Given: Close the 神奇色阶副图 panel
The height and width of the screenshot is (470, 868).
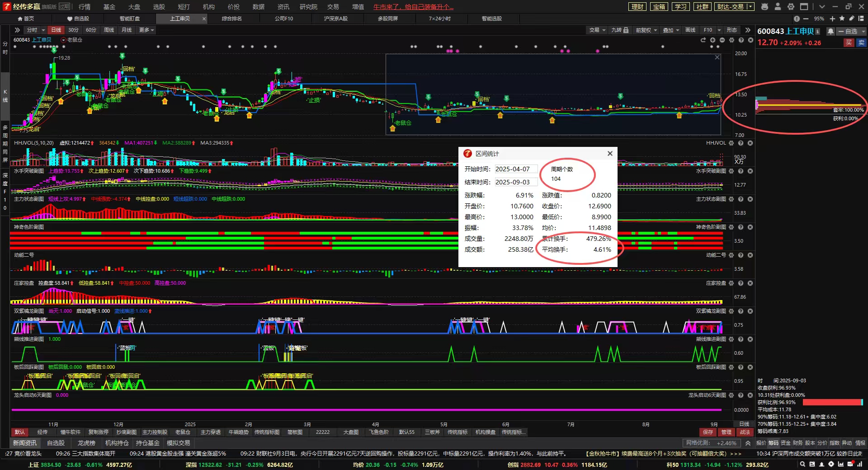Looking at the screenshot, I should tap(750, 227).
